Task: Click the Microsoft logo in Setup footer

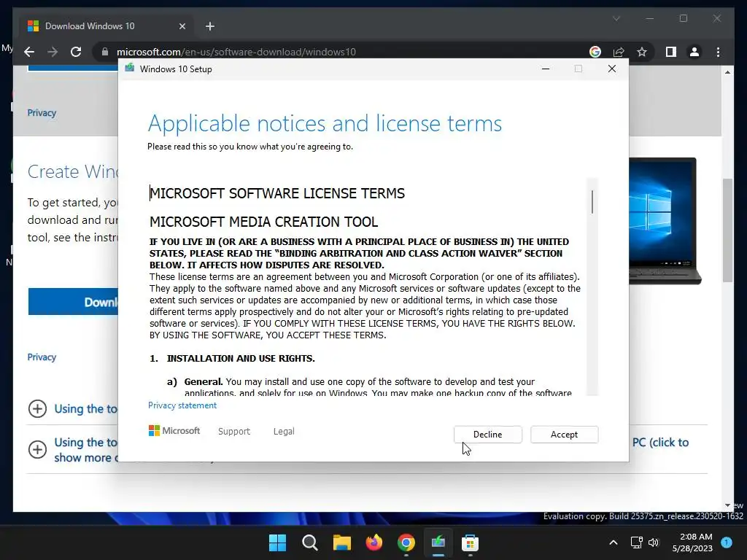Action: [x=174, y=430]
